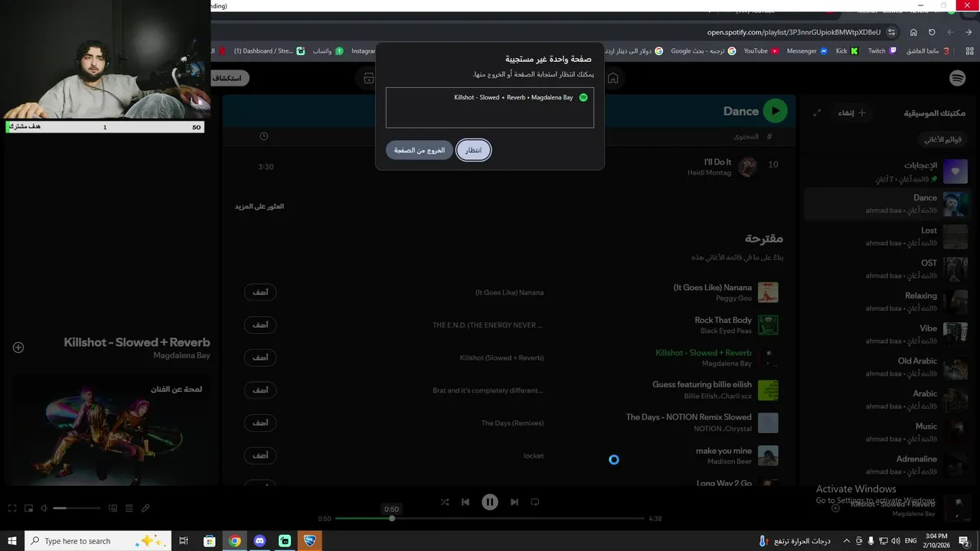Skip to the previous track
Image resolution: width=980 pixels, height=551 pixels.
[x=465, y=502]
